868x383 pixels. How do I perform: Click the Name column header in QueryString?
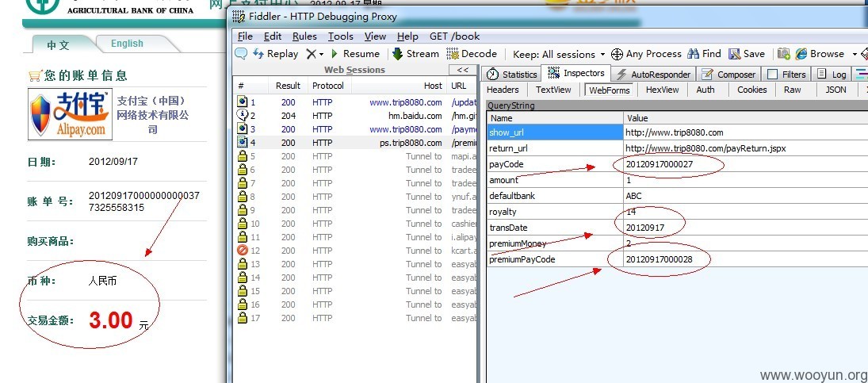[555, 118]
